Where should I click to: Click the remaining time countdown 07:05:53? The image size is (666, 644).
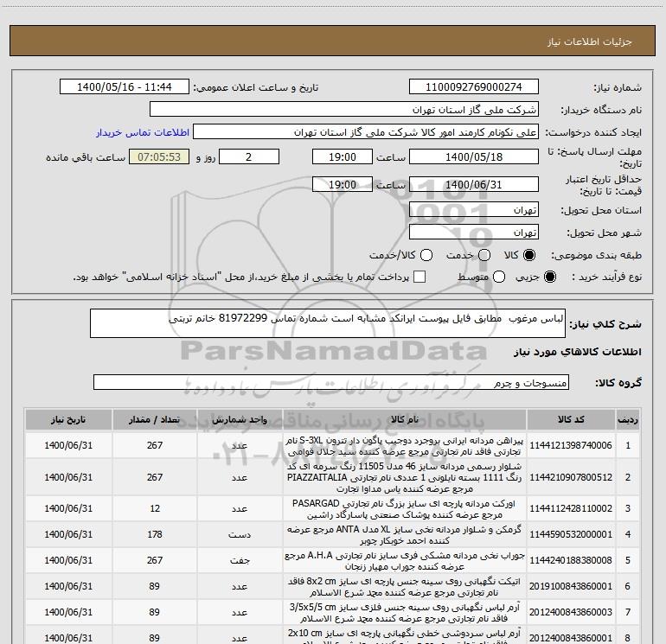[159, 157]
